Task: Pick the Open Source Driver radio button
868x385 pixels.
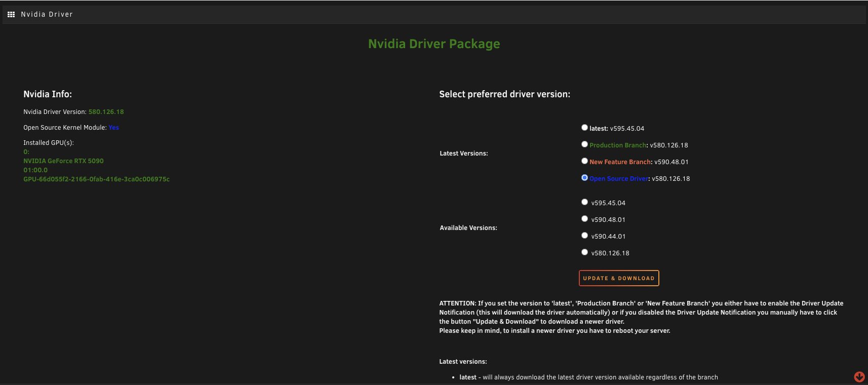Action: coord(584,178)
